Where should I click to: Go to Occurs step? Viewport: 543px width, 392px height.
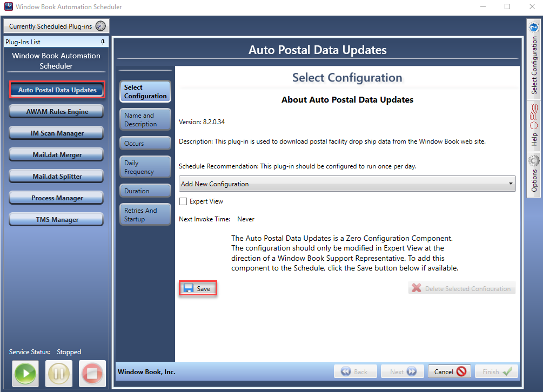click(x=145, y=143)
